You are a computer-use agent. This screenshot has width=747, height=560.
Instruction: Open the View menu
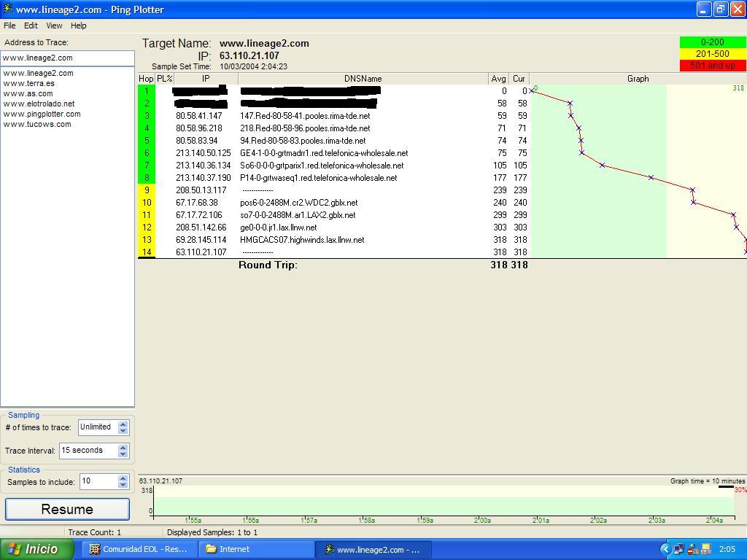(x=54, y=26)
